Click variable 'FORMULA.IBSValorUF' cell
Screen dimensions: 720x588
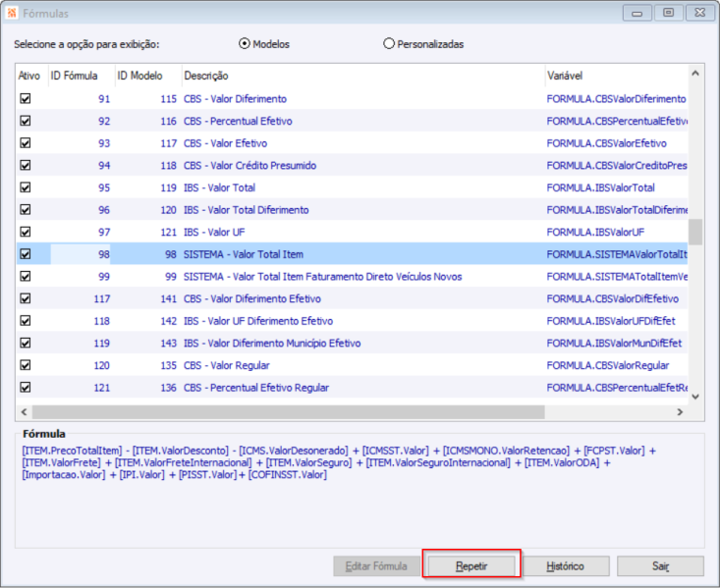click(x=595, y=232)
